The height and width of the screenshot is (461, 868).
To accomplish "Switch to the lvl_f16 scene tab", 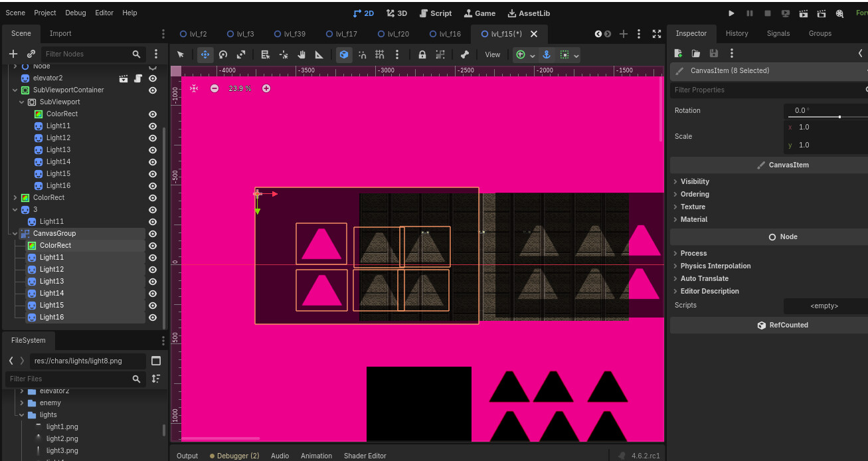I will [444, 34].
